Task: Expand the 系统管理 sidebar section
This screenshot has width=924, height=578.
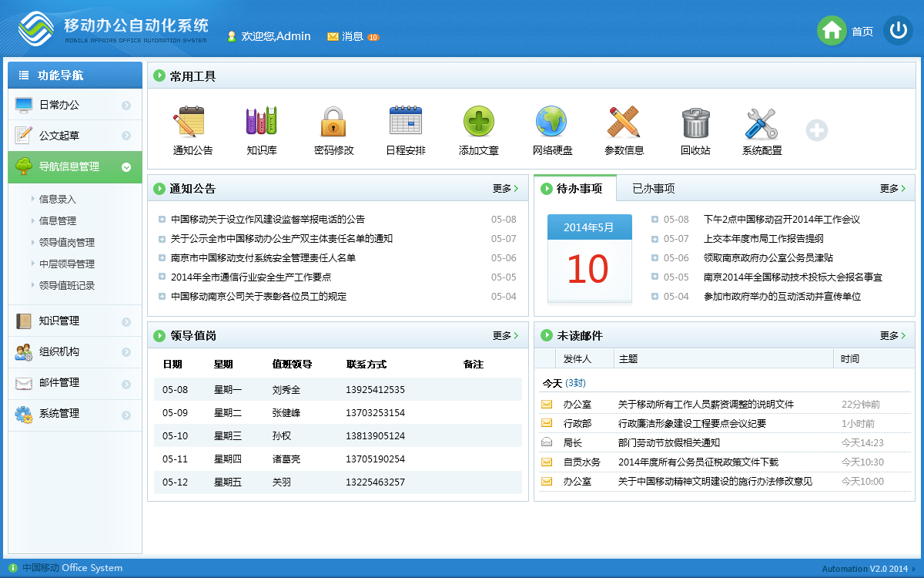Action: [x=75, y=413]
